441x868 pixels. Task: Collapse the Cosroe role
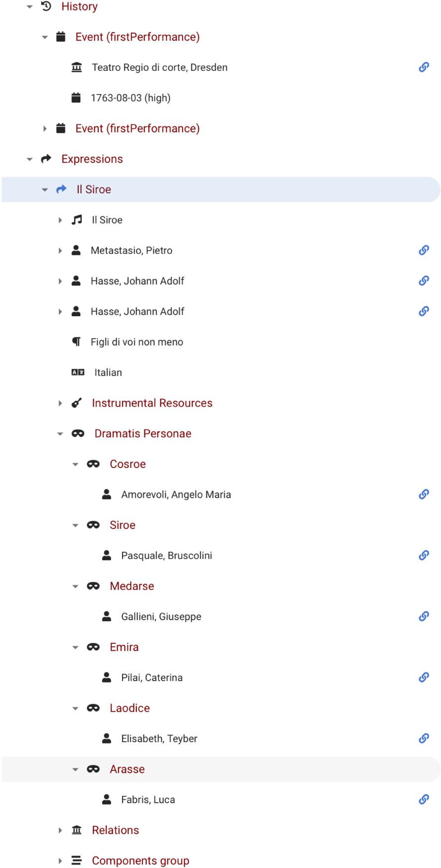[x=75, y=464]
